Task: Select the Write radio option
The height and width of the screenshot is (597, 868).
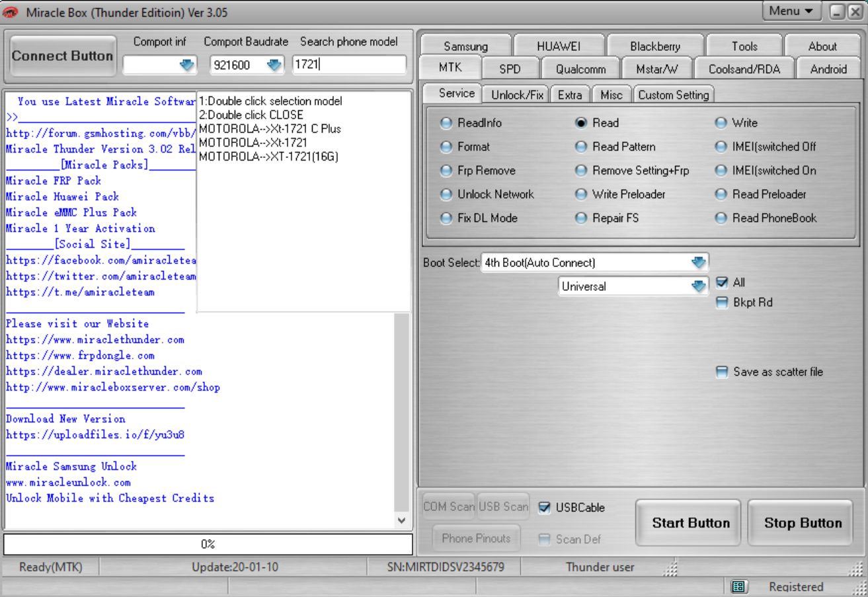Action: coord(721,123)
